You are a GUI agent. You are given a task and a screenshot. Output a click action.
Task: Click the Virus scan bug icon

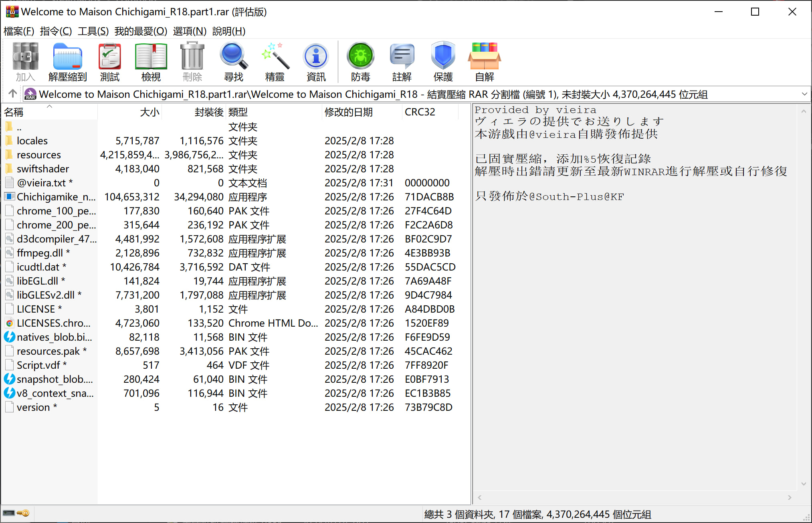coord(360,61)
